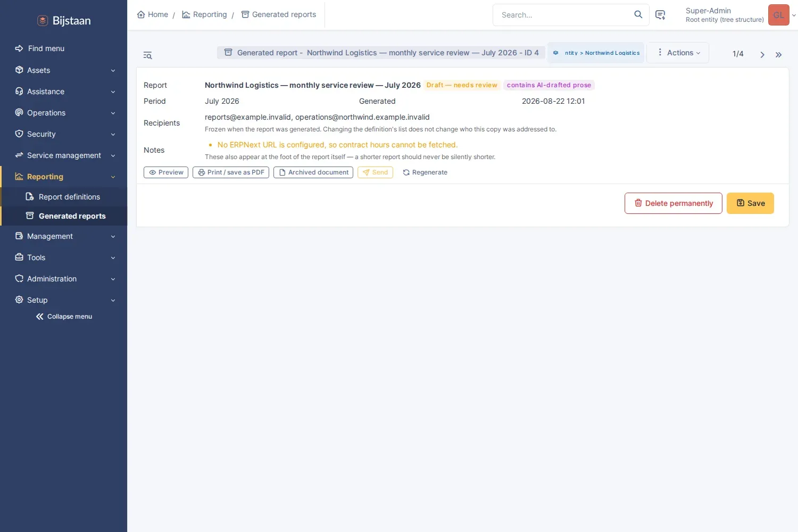The height and width of the screenshot is (532, 798).
Task: Open Generated reports breadcrumb
Action: pyautogui.click(x=279, y=14)
